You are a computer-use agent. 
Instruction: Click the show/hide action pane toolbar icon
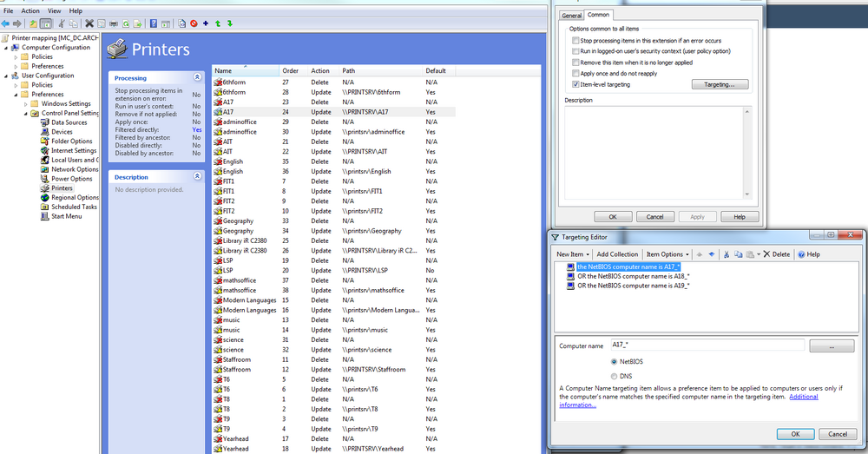click(166, 23)
